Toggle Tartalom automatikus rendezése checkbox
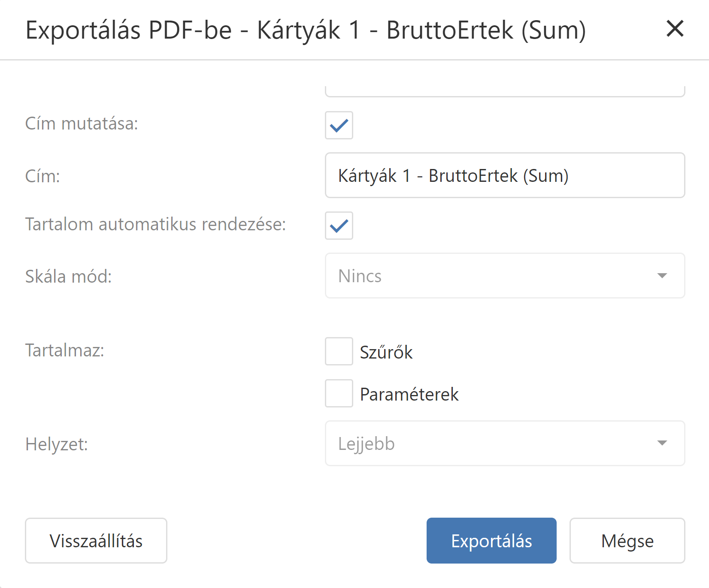Viewport: 709px width, 588px height. (339, 226)
